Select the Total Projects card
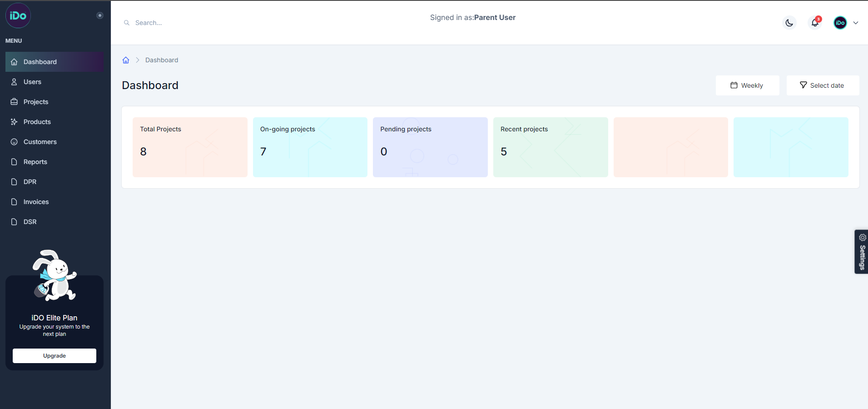 coord(190,147)
